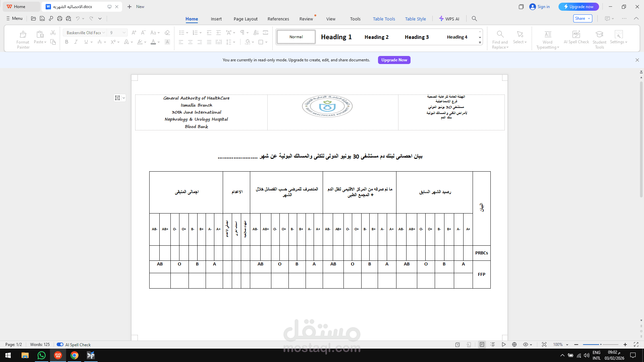
Task: Open the font size dropdown
Action: pyautogui.click(x=123, y=33)
